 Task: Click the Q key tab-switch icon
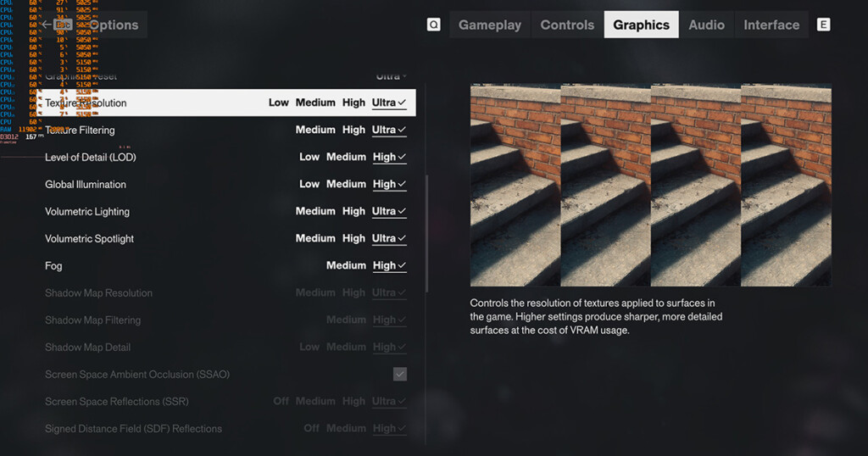[x=433, y=25]
